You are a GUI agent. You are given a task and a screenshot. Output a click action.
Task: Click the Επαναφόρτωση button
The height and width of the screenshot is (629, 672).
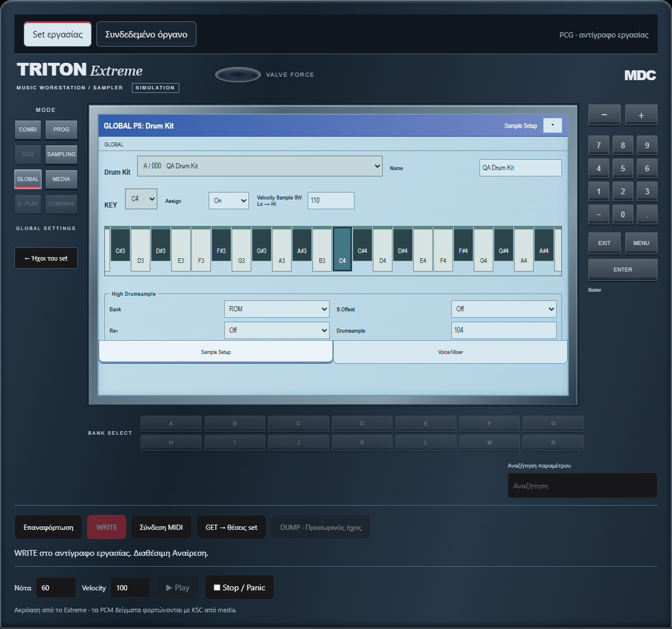click(x=48, y=528)
